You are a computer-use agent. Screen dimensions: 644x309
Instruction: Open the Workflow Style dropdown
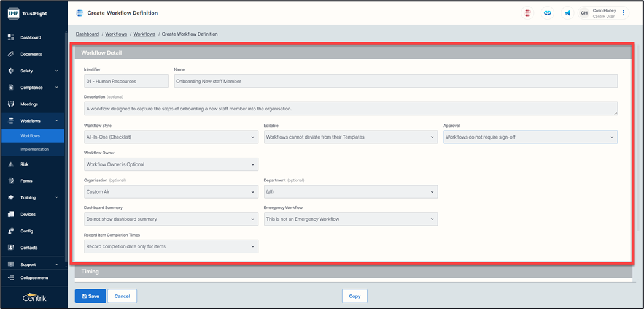(x=171, y=137)
